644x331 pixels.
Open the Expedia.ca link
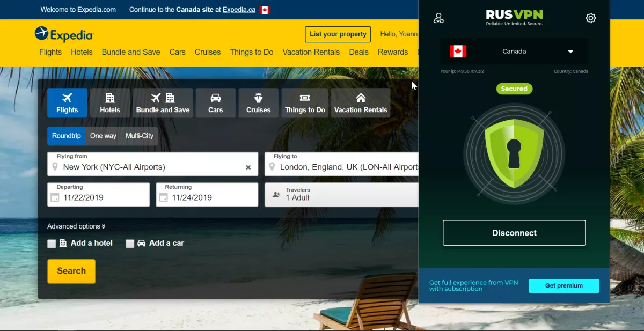click(x=239, y=10)
